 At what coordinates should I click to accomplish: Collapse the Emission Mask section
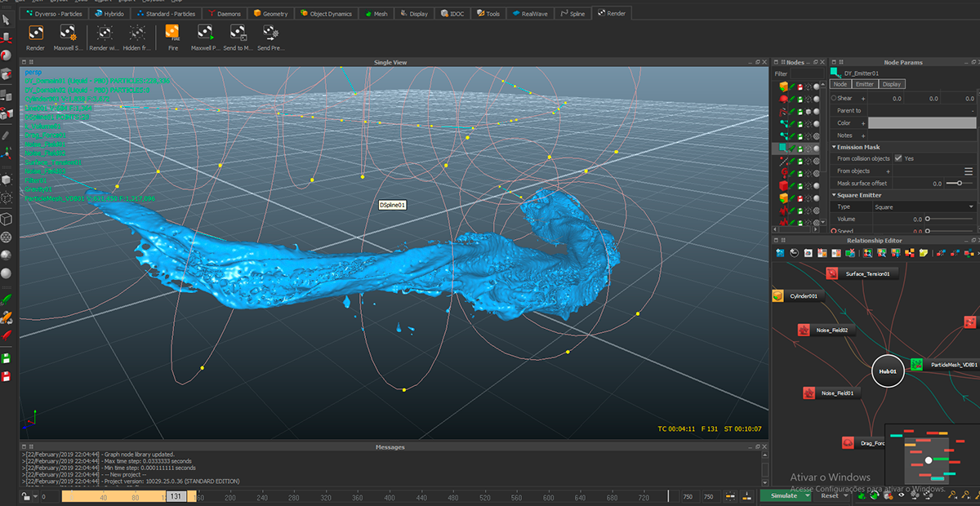835,147
